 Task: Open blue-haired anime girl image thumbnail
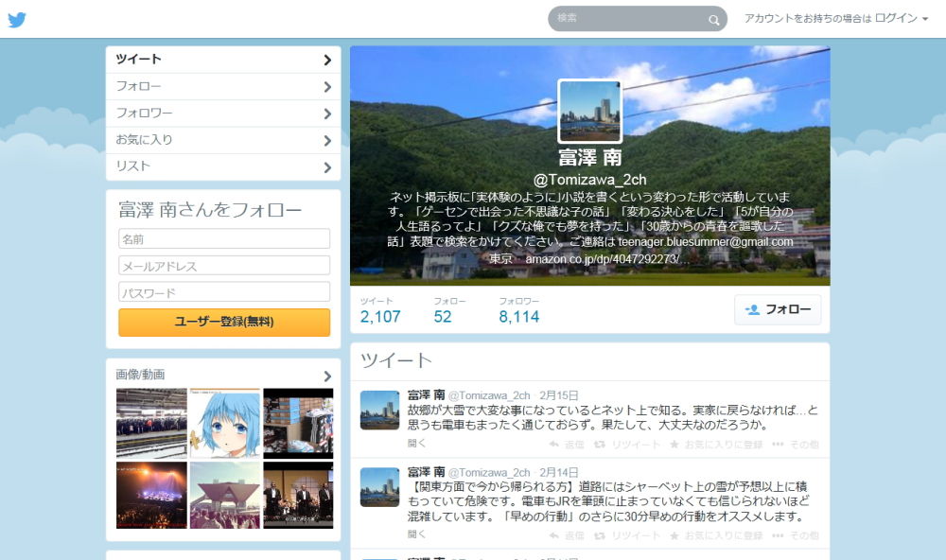[x=225, y=423]
